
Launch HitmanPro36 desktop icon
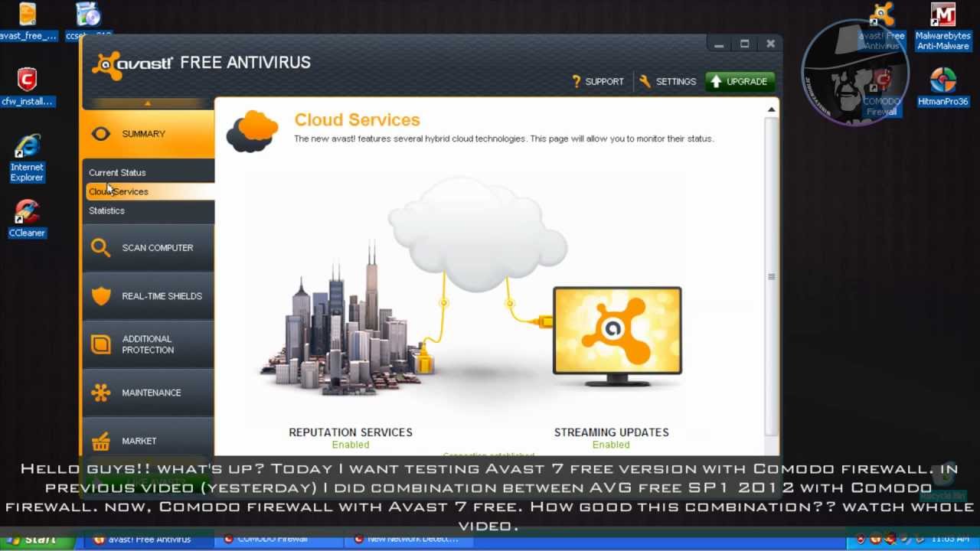pos(943,86)
